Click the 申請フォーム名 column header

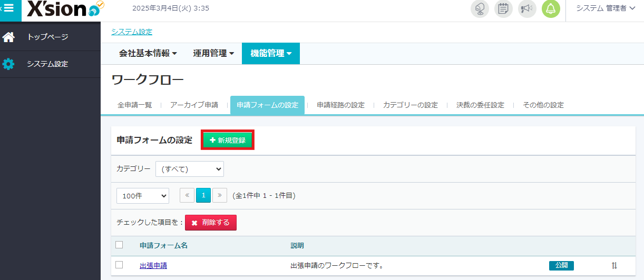(x=164, y=246)
